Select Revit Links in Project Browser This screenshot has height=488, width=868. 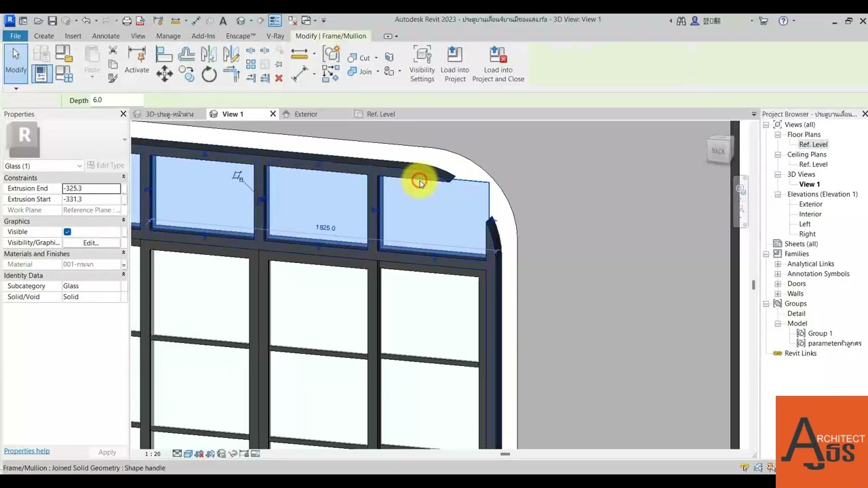pos(800,353)
